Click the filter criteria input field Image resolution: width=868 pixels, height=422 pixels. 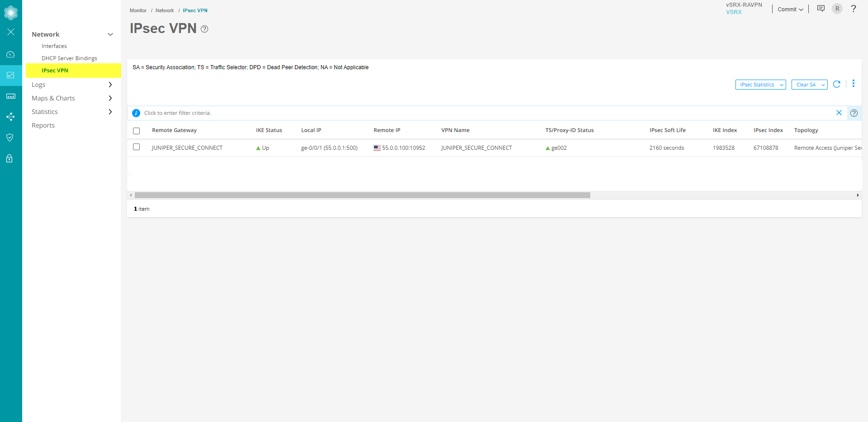(488, 113)
